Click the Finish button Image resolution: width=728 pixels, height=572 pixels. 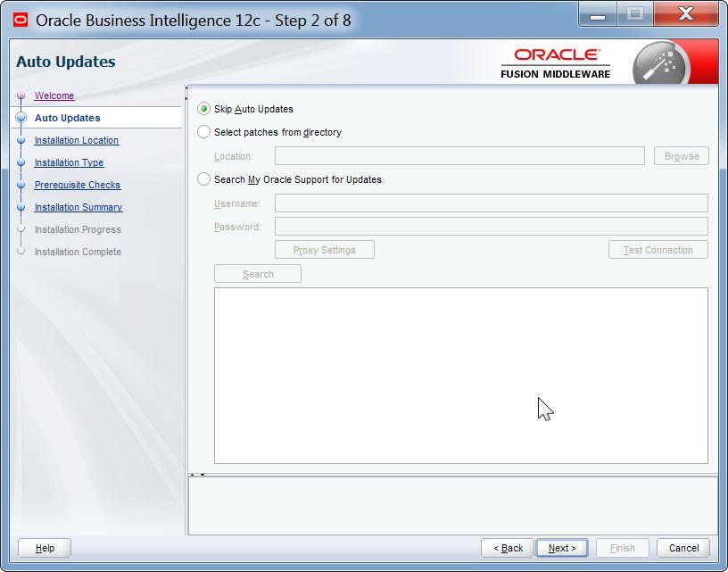tap(622, 548)
